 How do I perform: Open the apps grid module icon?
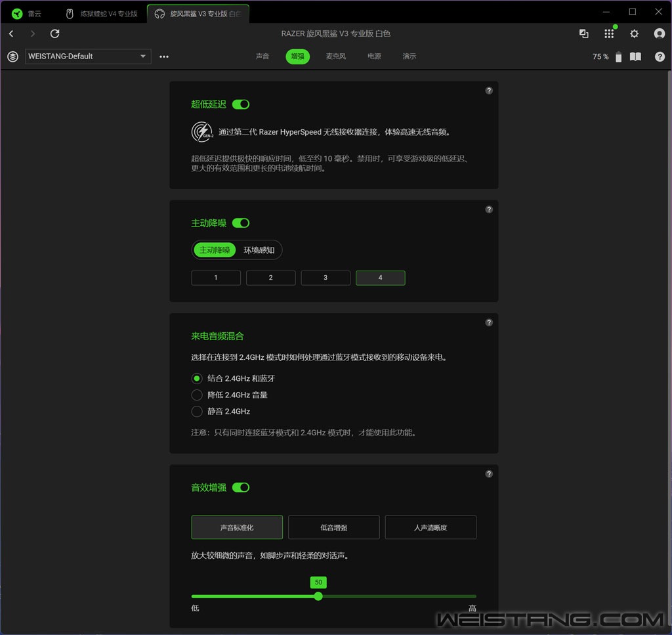[x=609, y=33]
